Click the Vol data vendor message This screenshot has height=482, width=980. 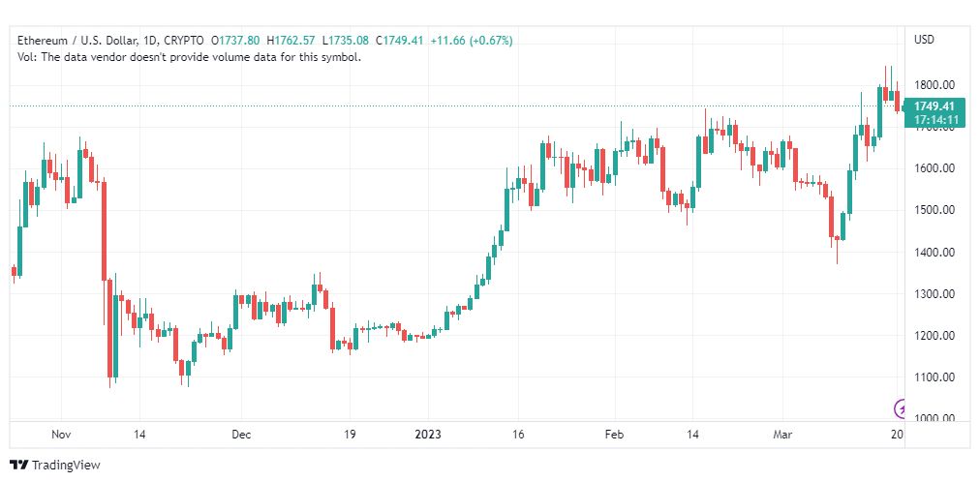[x=189, y=57]
